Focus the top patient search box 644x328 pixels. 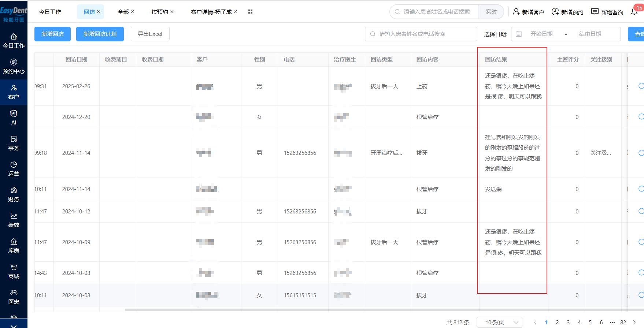434,12
